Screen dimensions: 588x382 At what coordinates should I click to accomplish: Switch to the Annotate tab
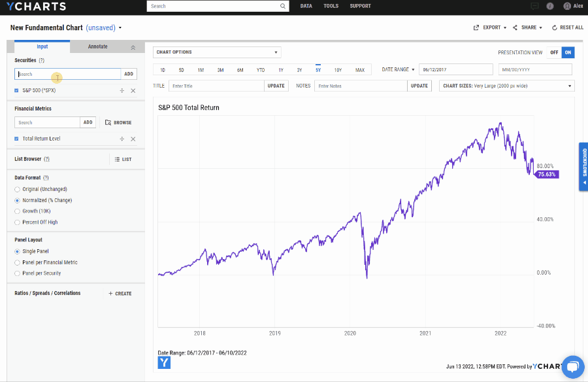click(x=98, y=46)
